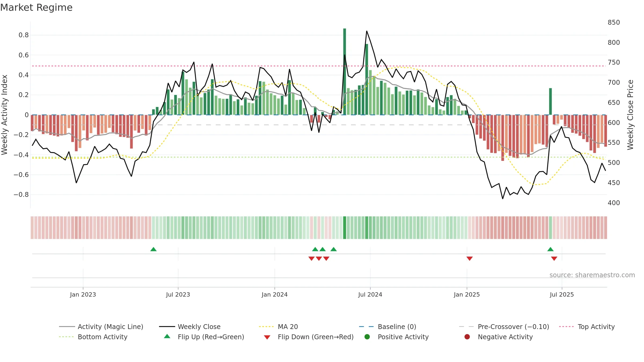Click the Flip Down (Green→Red) legend label
This screenshot has width=644, height=362.
(316, 337)
